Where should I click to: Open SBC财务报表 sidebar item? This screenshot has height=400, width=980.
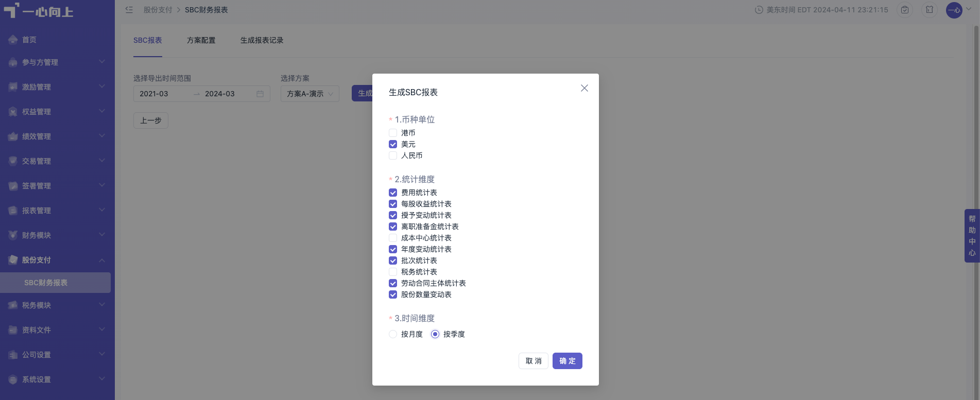[x=56, y=283]
